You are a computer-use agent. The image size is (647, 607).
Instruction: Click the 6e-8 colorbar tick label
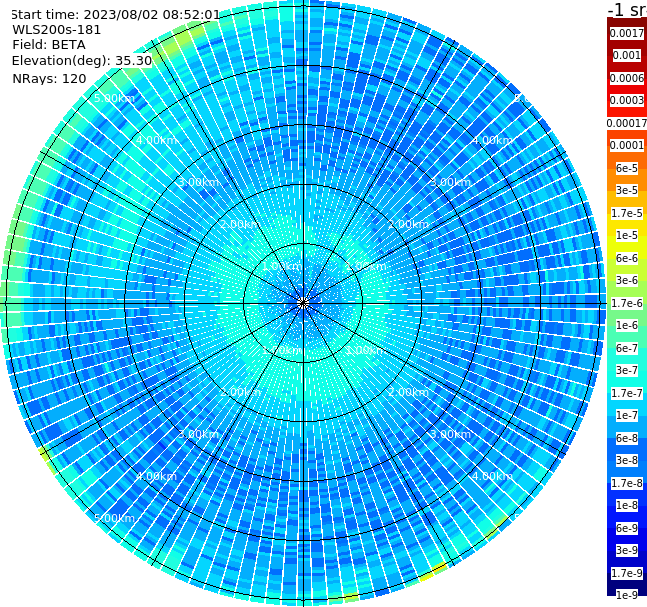(627, 438)
